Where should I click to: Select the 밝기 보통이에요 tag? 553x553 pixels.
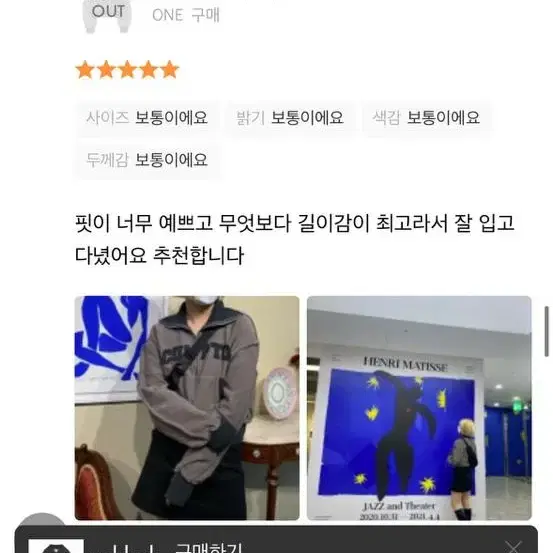(x=290, y=118)
